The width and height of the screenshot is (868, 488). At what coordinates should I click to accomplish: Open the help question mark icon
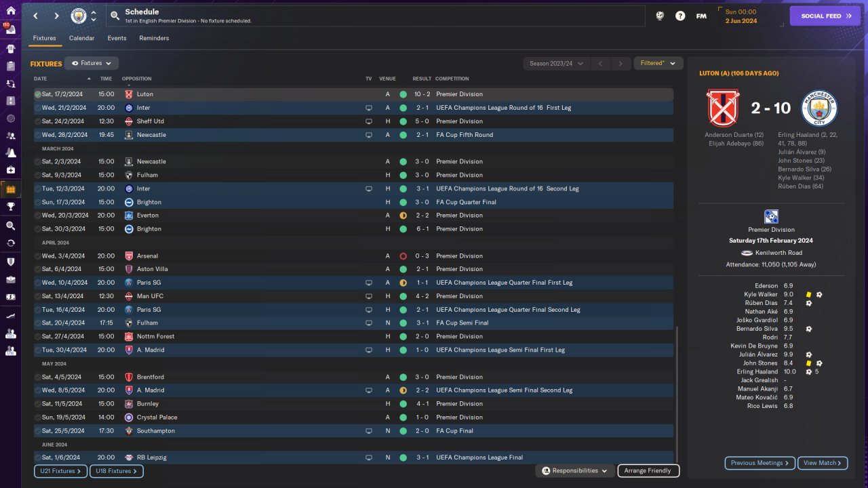click(680, 16)
